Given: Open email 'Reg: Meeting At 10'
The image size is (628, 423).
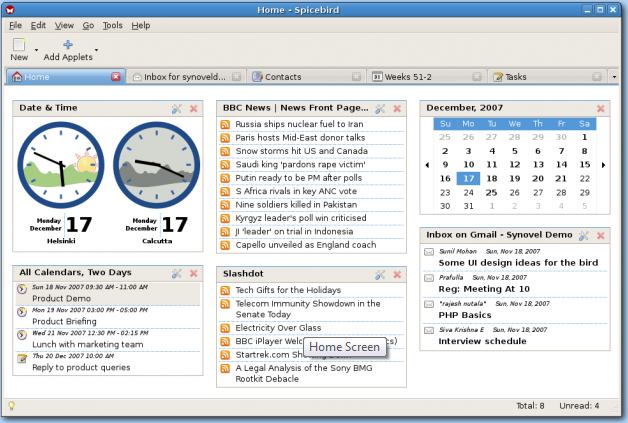Looking at the screenshot, I should coord(484,289).
